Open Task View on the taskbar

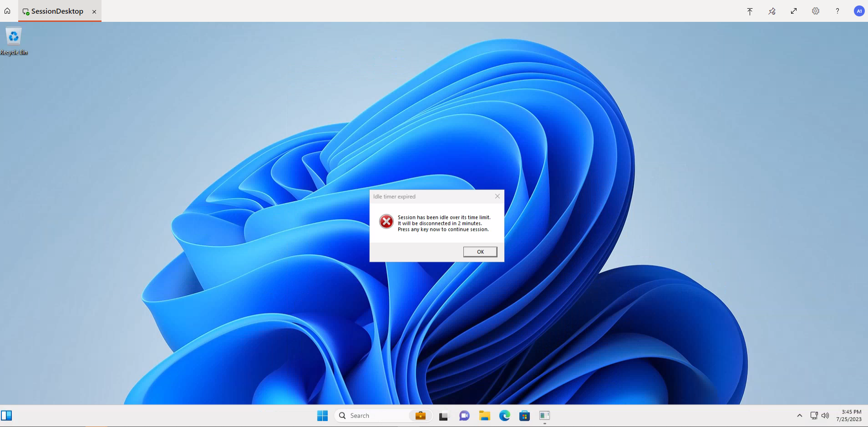point(443,416)
